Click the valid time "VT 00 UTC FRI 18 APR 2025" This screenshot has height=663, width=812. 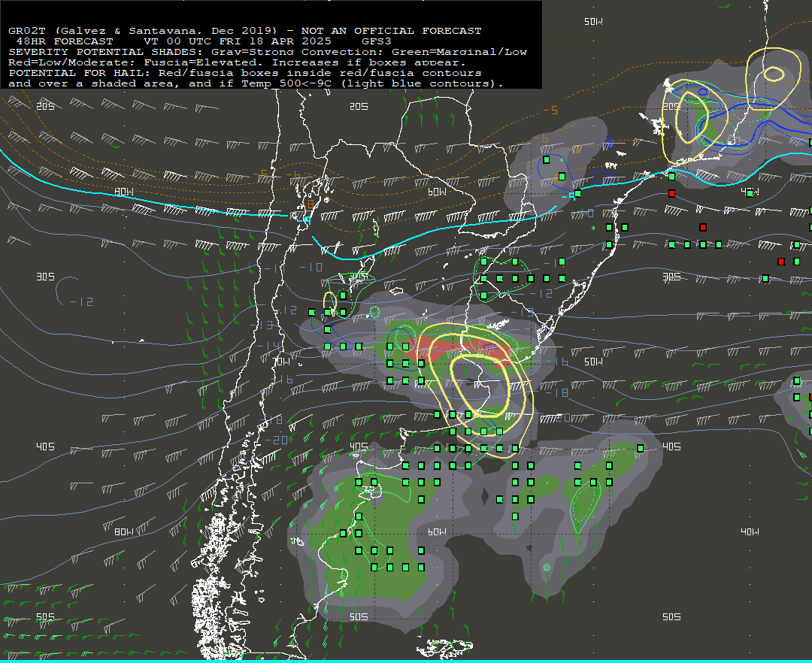click(237, 41)
